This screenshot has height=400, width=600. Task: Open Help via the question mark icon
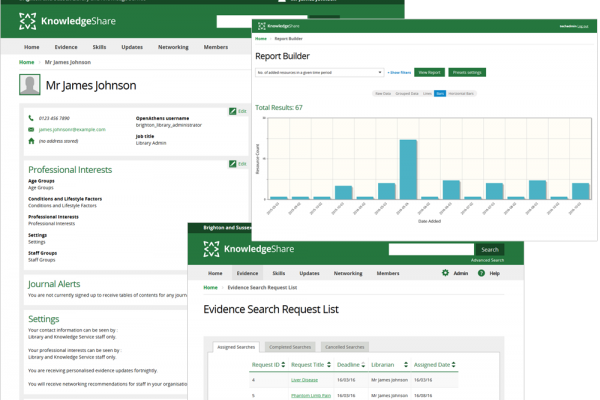point(481,273)
